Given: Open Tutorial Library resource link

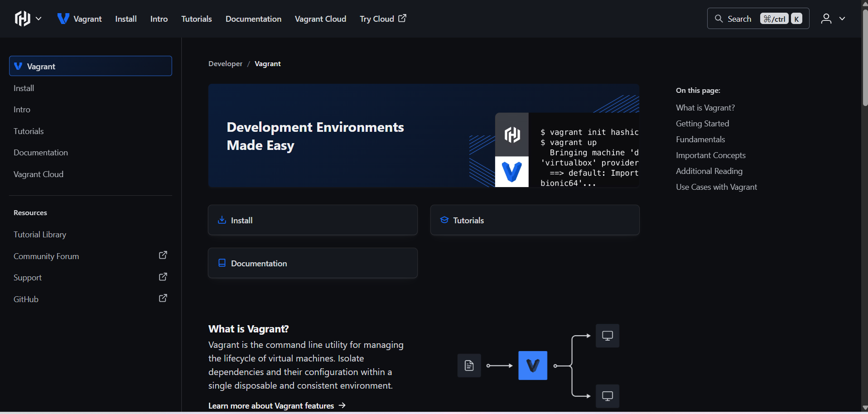Looking at the screenshot, I should pos(40,235).
